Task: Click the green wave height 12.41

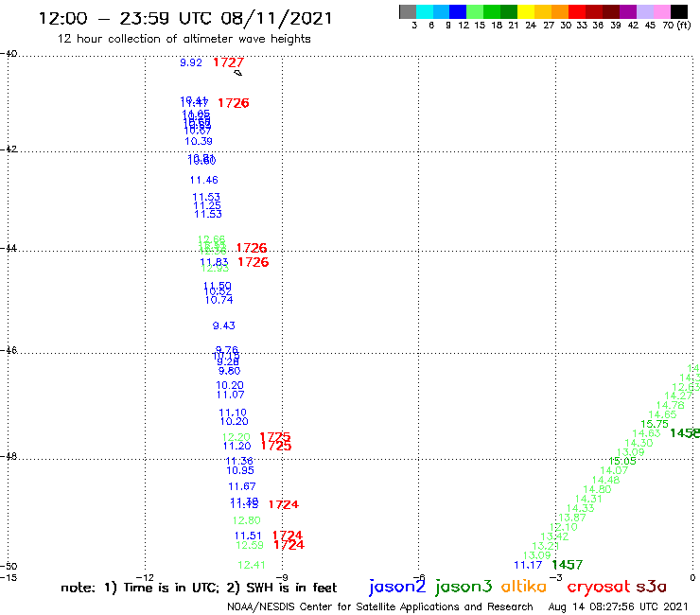Action: point(252,565)
